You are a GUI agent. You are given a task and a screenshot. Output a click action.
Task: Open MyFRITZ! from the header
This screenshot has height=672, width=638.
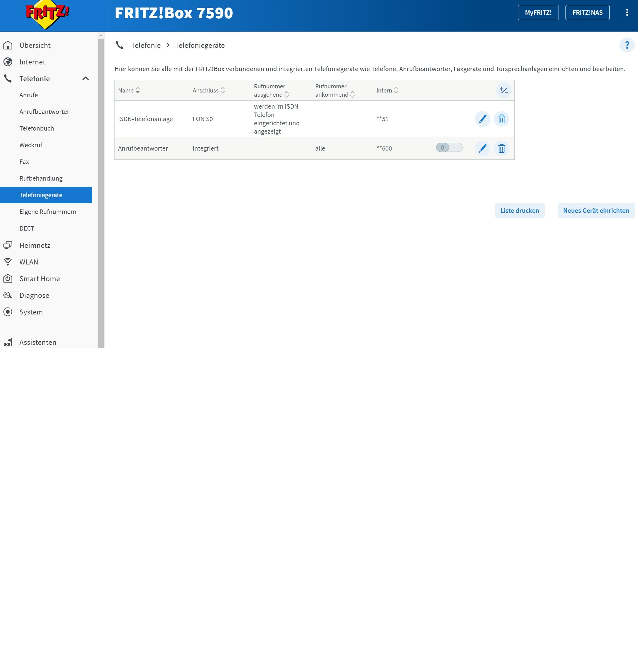538,13
